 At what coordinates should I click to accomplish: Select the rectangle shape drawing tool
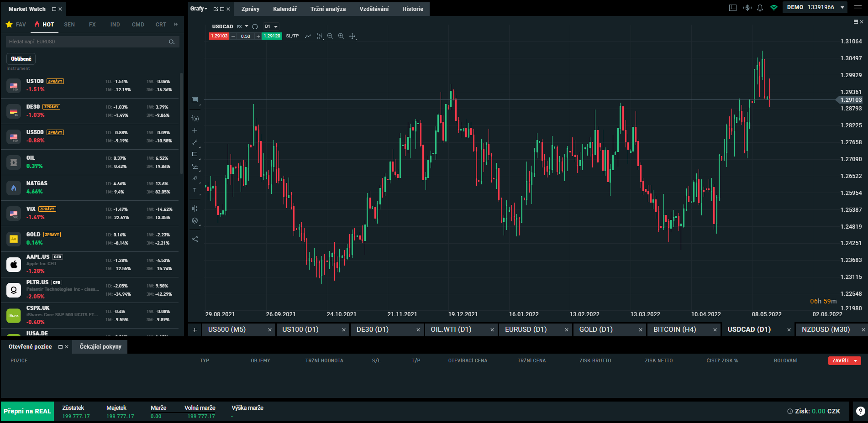tap(195, 154)
